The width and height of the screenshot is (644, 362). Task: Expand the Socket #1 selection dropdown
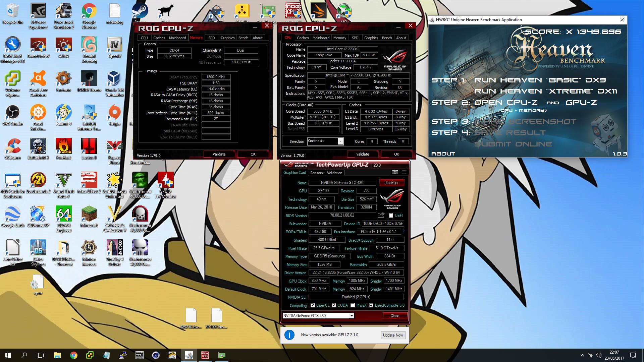click(x=340, y=141)
